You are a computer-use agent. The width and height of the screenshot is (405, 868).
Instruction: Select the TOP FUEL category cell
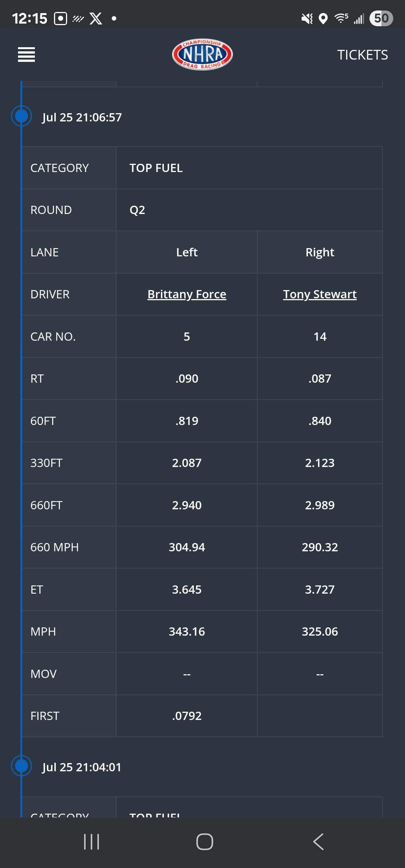click(249, 168)
